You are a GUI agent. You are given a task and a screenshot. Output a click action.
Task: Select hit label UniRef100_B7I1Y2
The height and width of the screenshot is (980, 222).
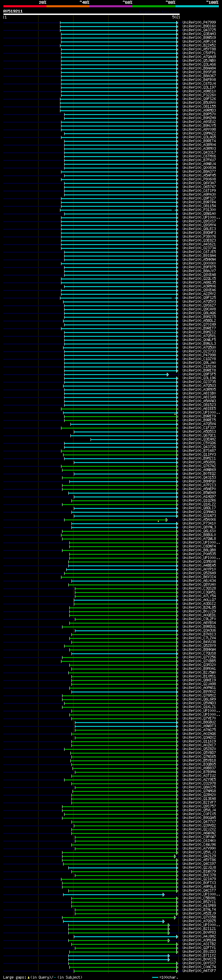(199, 956)
